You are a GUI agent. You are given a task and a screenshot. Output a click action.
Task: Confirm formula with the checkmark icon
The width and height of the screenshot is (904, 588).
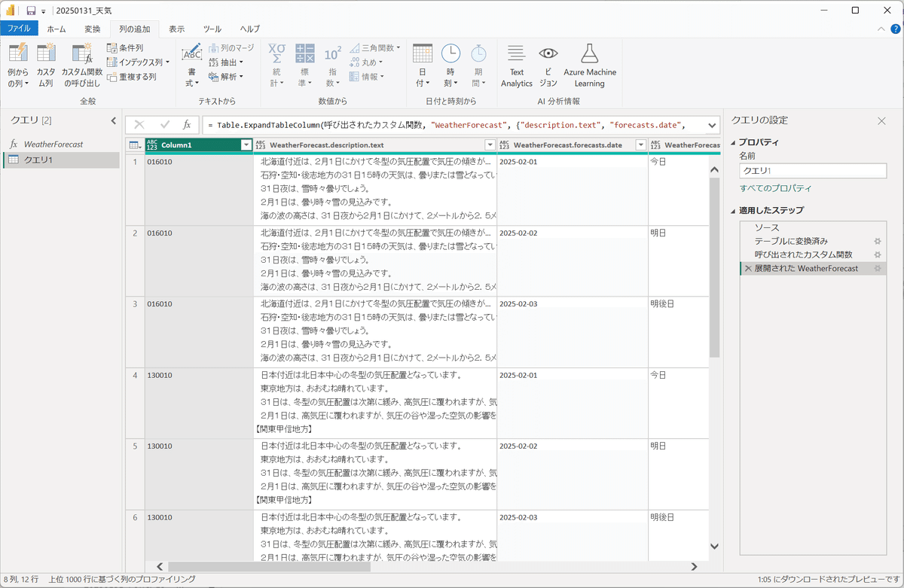pyautogui.click(x=164, y=125)
